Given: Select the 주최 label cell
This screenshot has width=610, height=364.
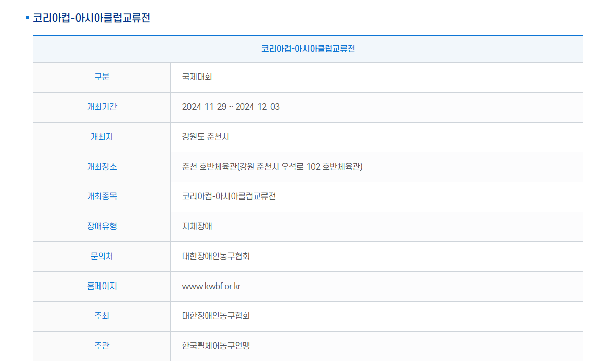Looking at the screenshot, I should pos(102,316).
